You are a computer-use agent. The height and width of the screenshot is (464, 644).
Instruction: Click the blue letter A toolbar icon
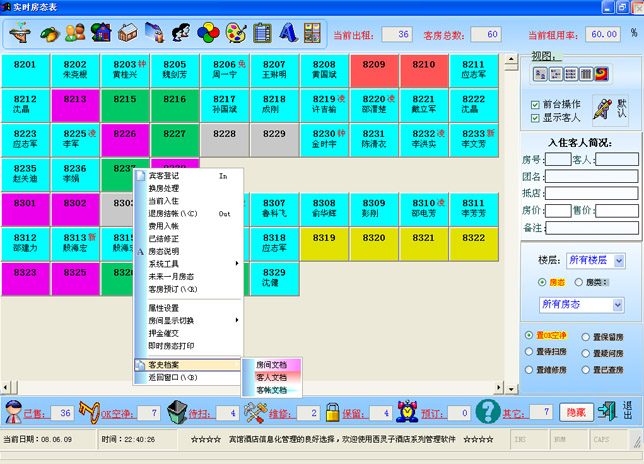289,32
